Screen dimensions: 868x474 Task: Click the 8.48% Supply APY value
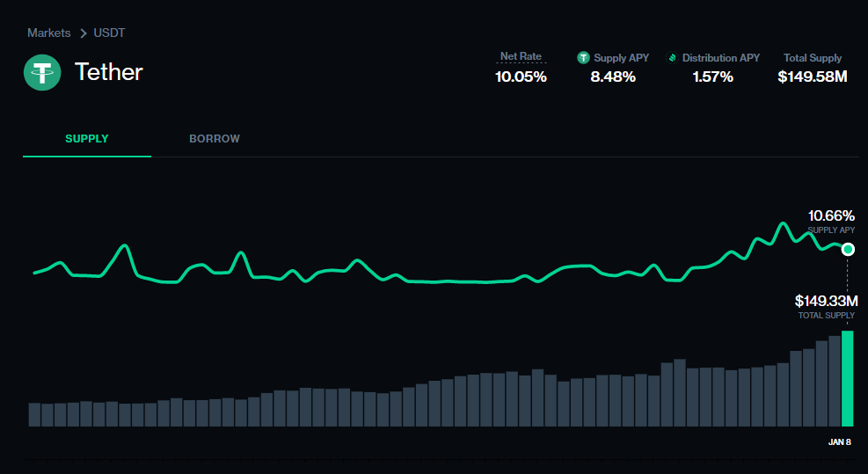(x=613, y=77)
